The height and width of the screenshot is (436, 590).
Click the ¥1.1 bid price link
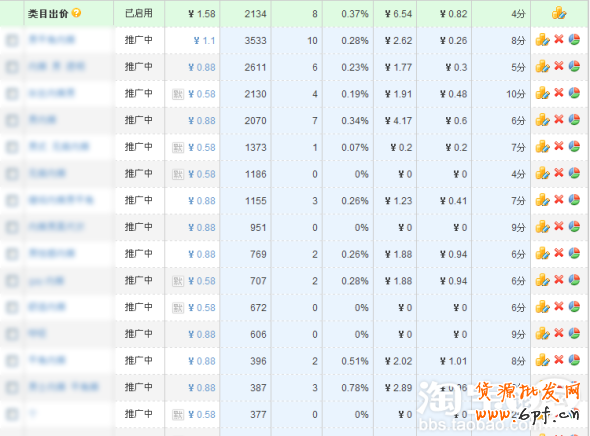pos(204,40)
